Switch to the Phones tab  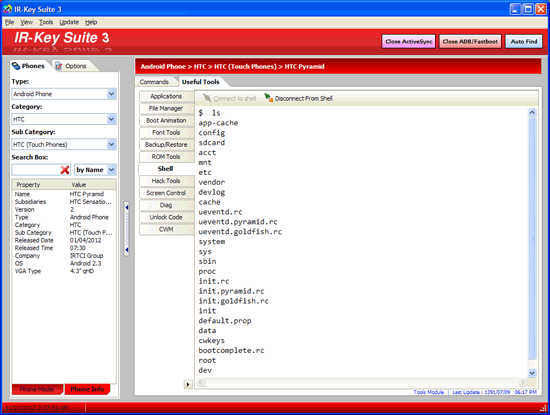29,66
